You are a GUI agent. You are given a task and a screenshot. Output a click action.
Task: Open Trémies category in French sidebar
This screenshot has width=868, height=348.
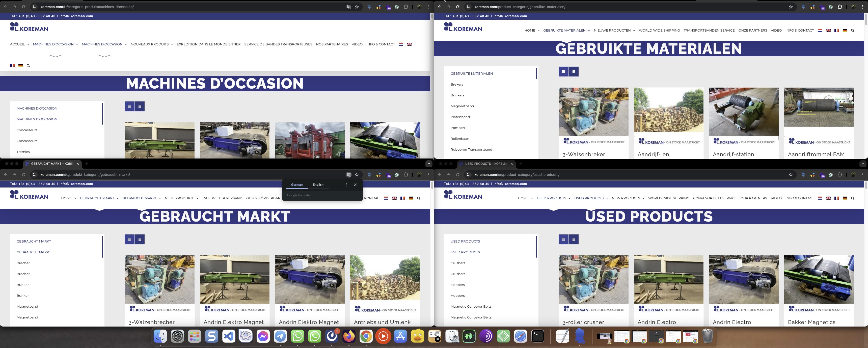coord(23,152)
